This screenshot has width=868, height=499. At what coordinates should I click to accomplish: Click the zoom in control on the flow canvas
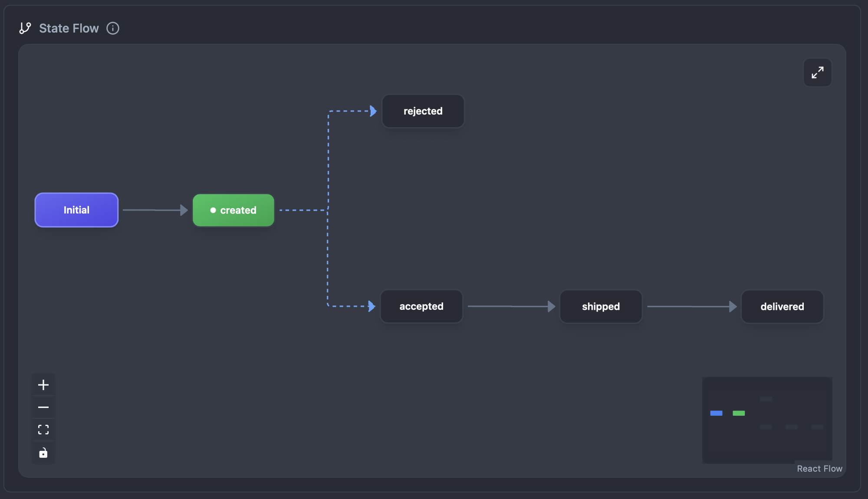(43, 384)
